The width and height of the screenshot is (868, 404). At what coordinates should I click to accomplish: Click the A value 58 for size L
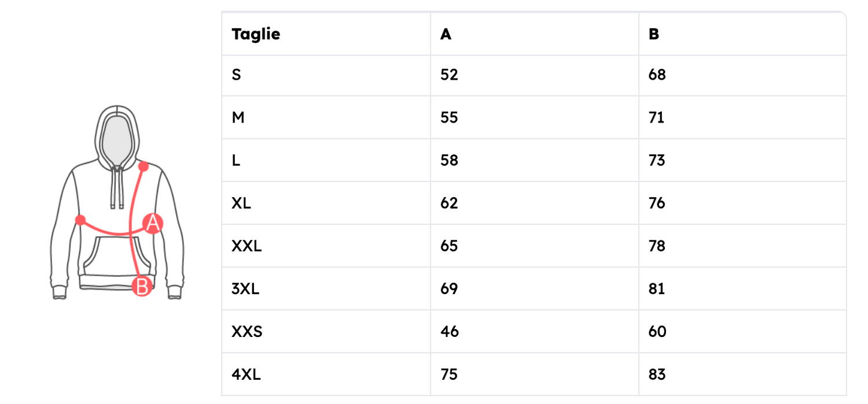point(449,161)
